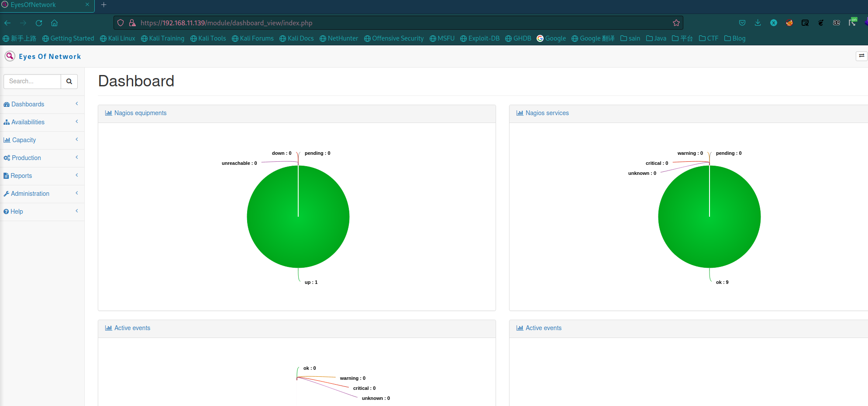Toggle the sidebar with the top-right button
This screenshot has width=868, height=406.
pos(861,56)
